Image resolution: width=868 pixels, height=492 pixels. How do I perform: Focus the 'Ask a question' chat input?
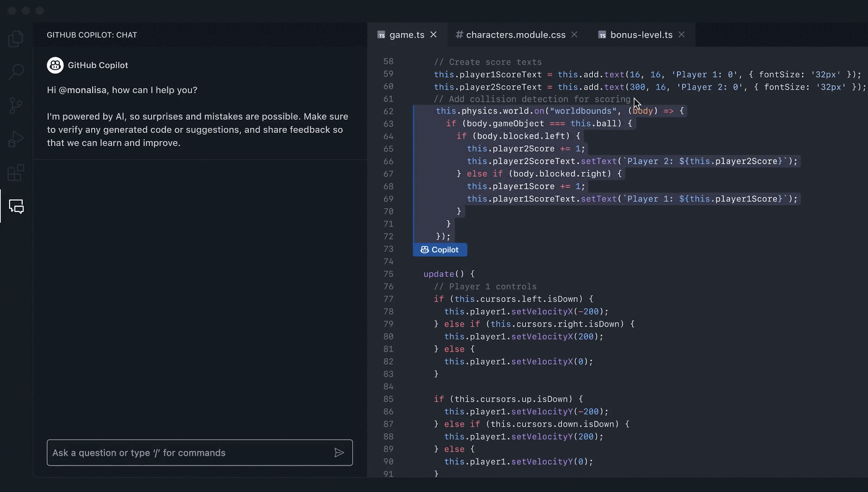pyautogui.click(x=200, y=453)
